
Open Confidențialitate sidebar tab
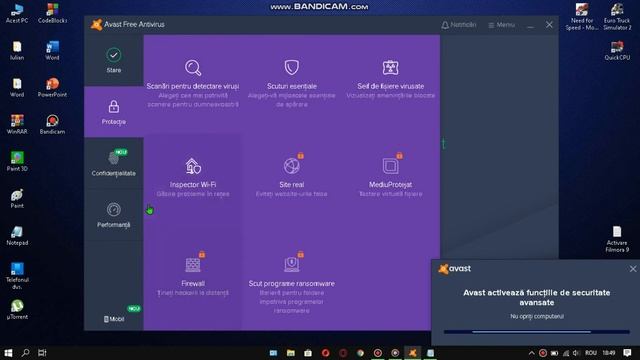114,163
